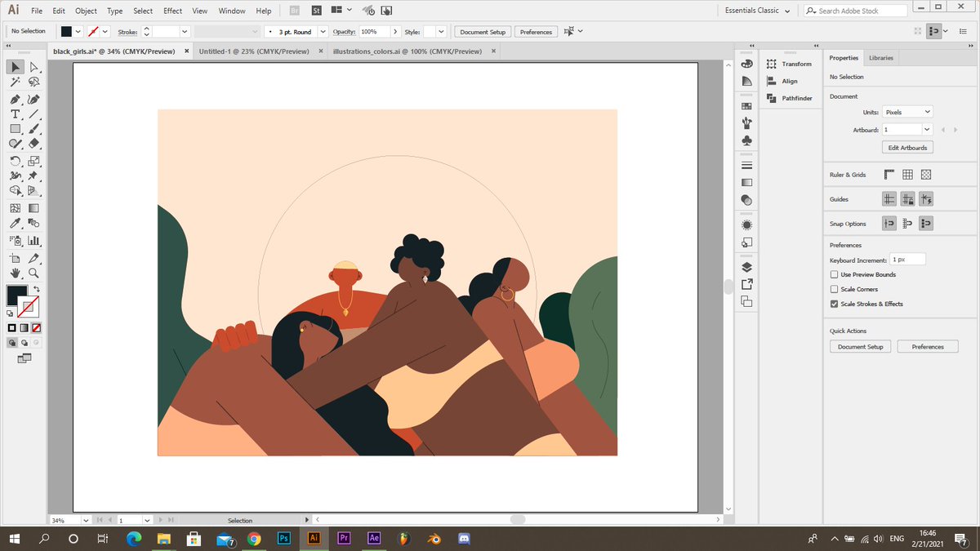Select the Artboard tool
This screenshot has height=551, width=980.
pos(16,258)
